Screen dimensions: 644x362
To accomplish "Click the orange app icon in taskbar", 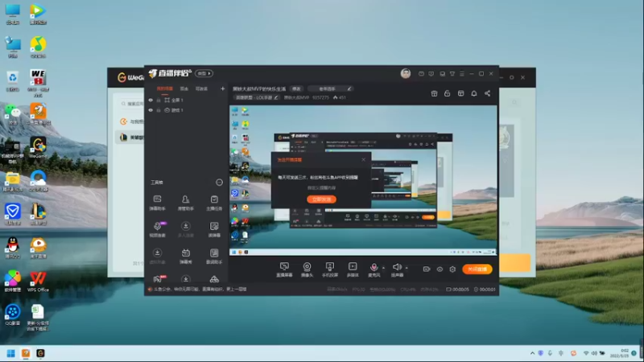I will [x=26, y=353].
